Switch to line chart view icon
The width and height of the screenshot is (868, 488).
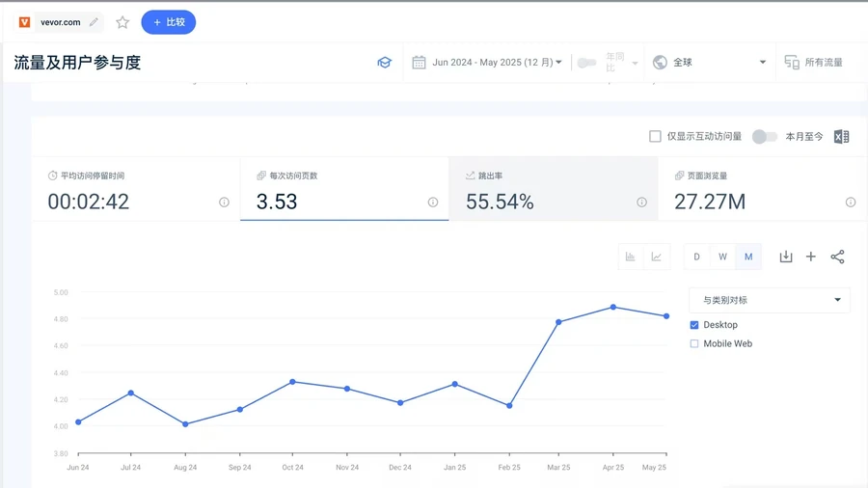tap(657, 257)
